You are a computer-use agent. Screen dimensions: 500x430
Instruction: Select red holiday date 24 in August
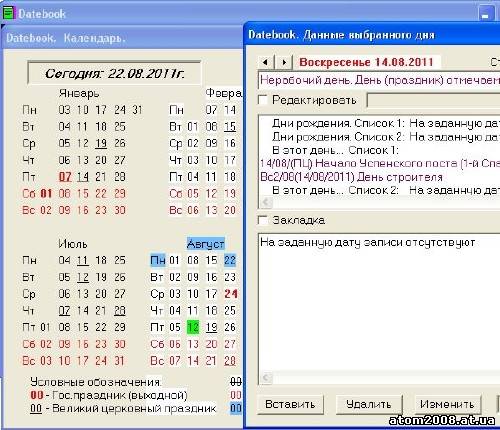[x=231, y=294]
